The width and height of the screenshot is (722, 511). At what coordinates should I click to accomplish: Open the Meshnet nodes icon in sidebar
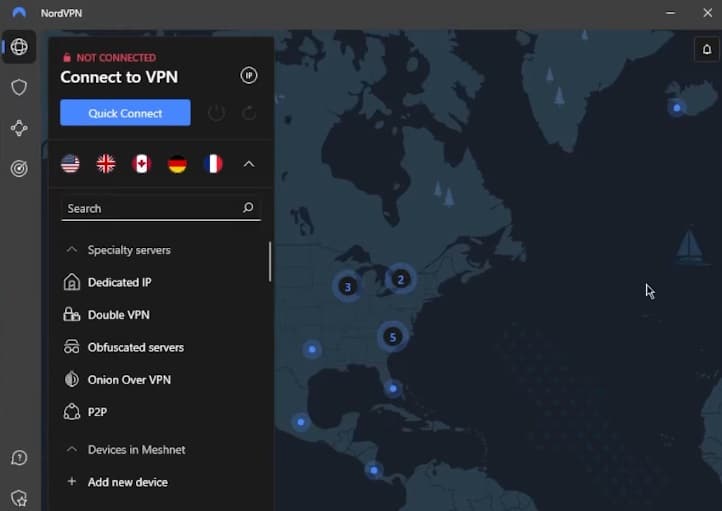pyautogui.click(x=19, y=128)
